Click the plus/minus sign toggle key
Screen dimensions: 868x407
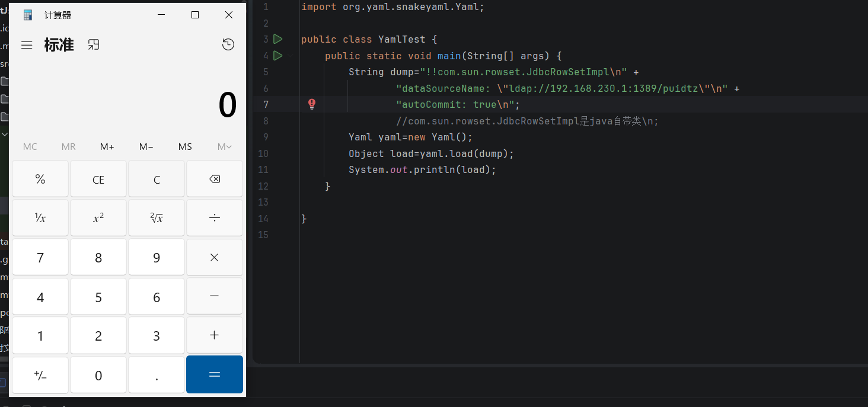(x=40, y=374)
